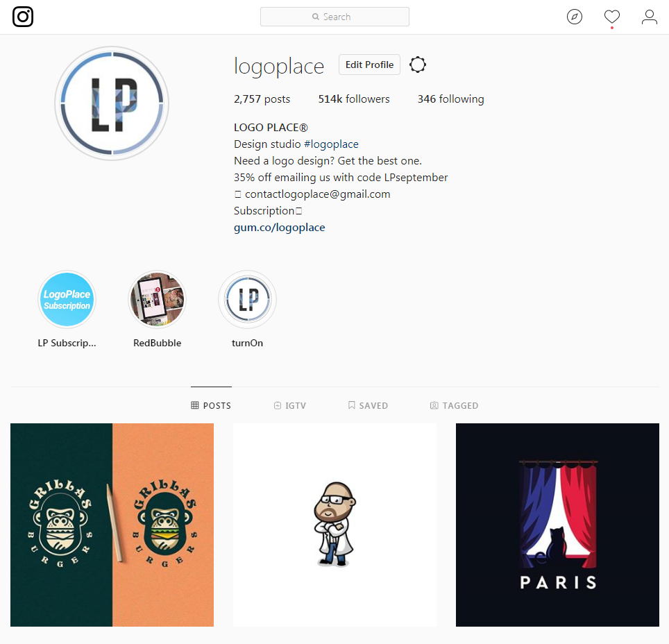
Task: Open the LP Subscription story highlight
Action: pos(67,300)
